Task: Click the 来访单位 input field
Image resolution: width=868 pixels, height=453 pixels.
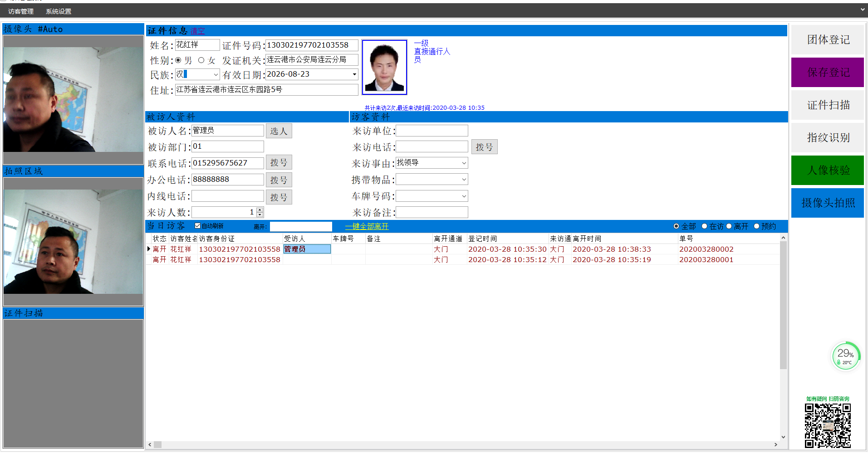Action: pos(432,131)
